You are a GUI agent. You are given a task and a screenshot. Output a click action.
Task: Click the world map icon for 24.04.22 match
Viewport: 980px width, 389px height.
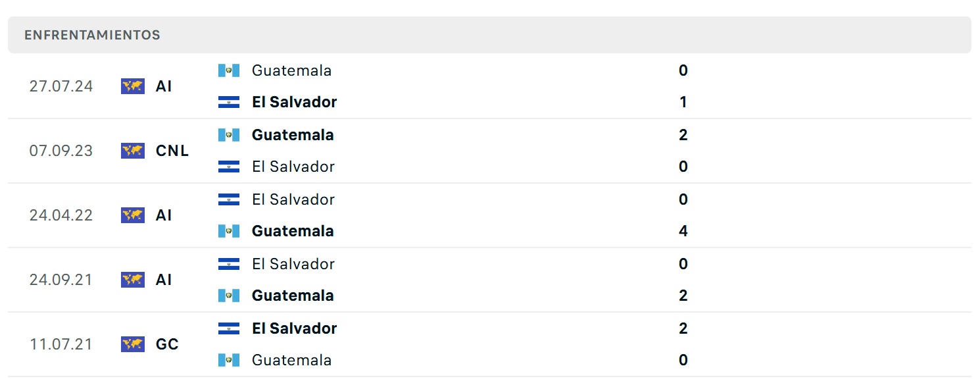click(133, 215)
